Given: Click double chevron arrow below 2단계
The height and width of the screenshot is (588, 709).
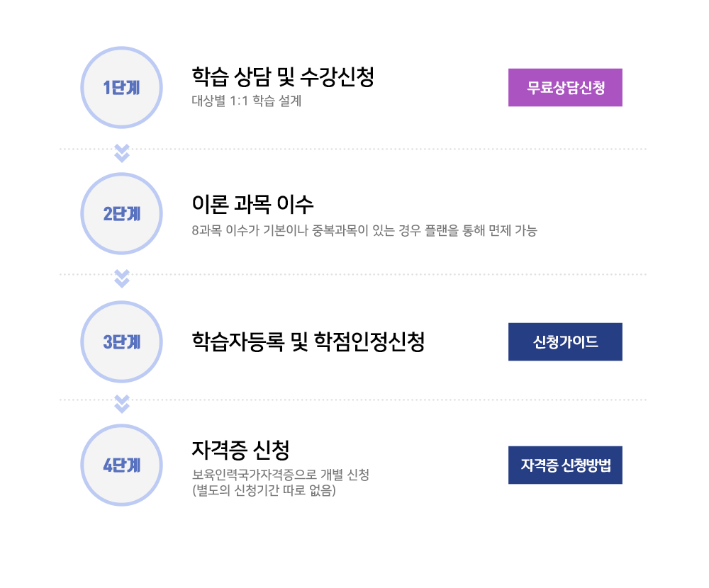Looking at the screenshot, I should click(122, 279).
